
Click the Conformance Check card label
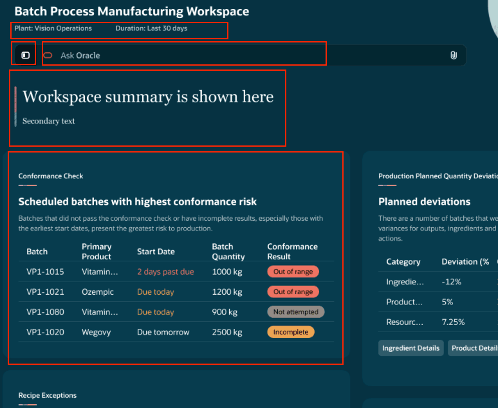(51, 176)
